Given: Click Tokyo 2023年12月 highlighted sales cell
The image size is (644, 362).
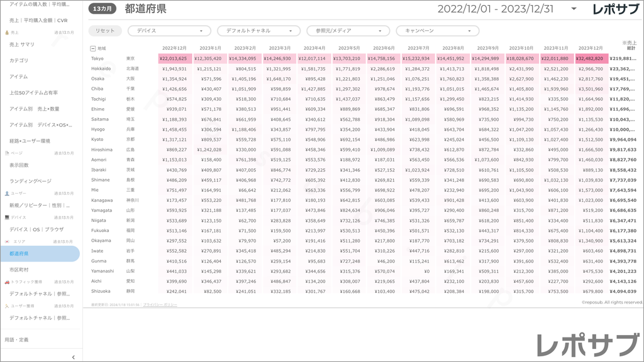Looking at the screenshot, I should 591,58.
